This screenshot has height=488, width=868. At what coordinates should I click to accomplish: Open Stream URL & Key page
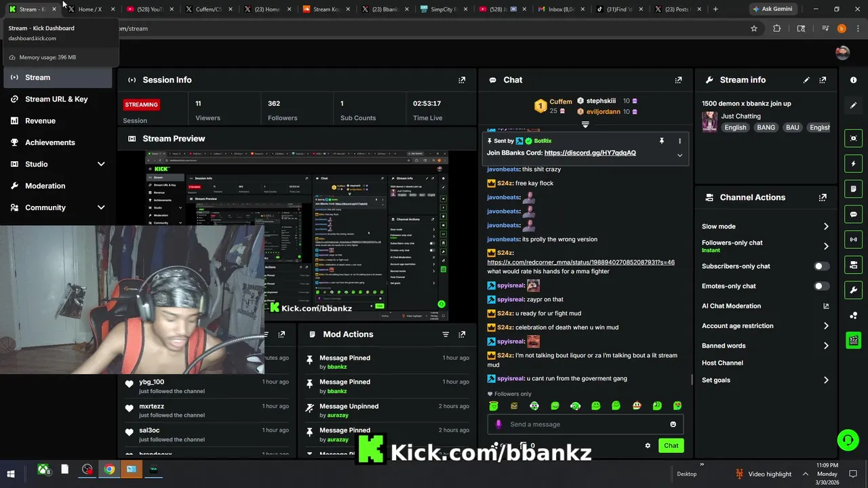pyautogui.click(x=58, y=99)
